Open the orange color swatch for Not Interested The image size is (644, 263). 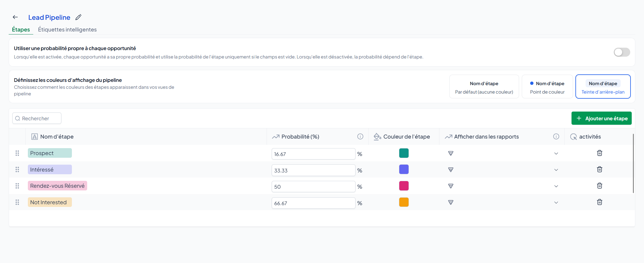pyautogui.click(x=404, y=202)
